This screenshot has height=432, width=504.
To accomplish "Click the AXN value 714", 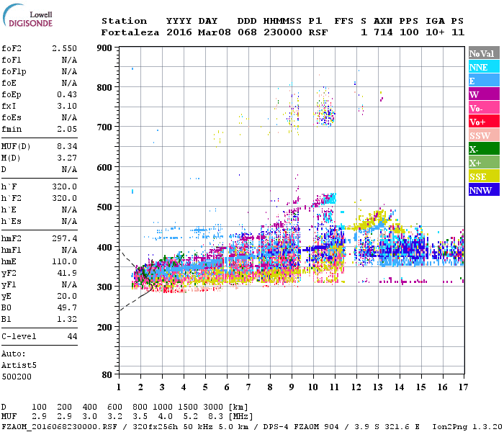I will (x=383, y=32).
